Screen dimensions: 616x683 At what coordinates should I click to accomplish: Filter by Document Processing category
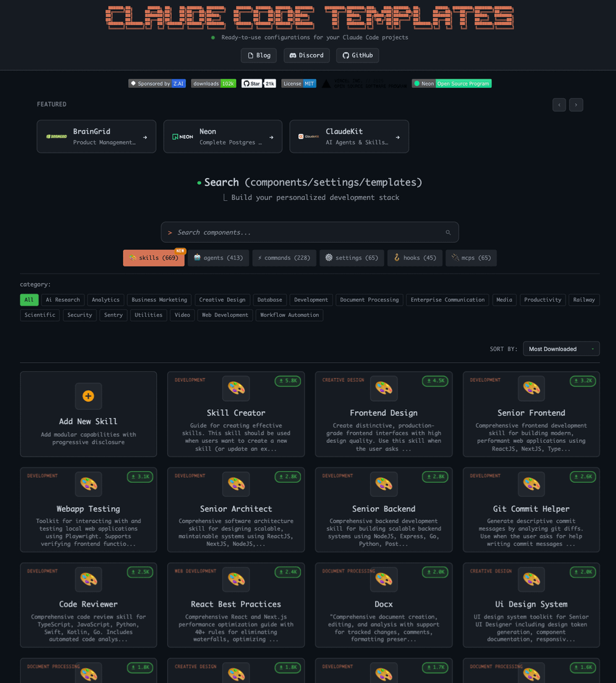369,299
